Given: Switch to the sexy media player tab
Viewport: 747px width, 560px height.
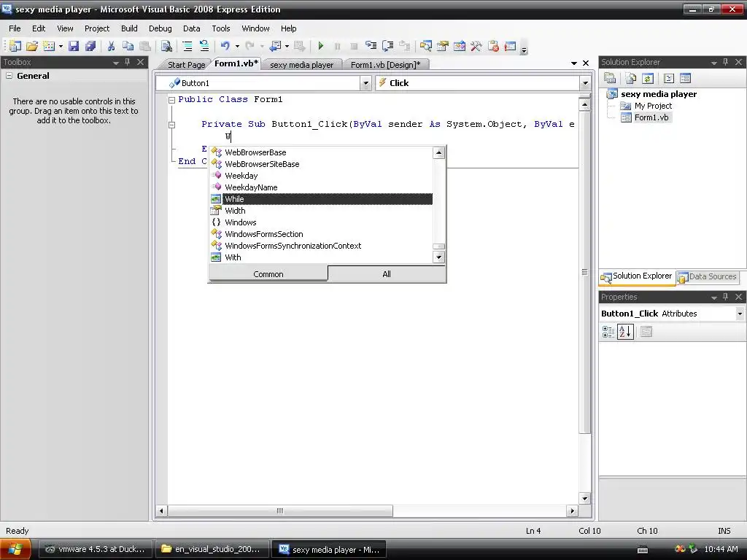Looking at the screenshot, I should [x=301, y=65].
